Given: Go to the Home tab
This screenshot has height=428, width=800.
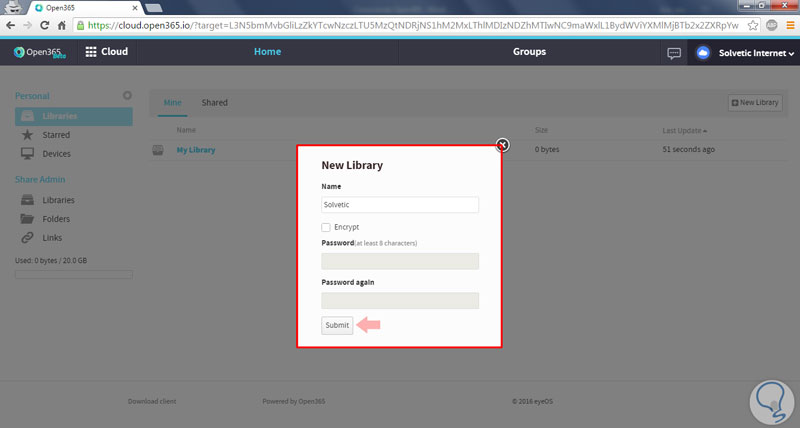Looking at the screenshot, I should tap(267, 52).
